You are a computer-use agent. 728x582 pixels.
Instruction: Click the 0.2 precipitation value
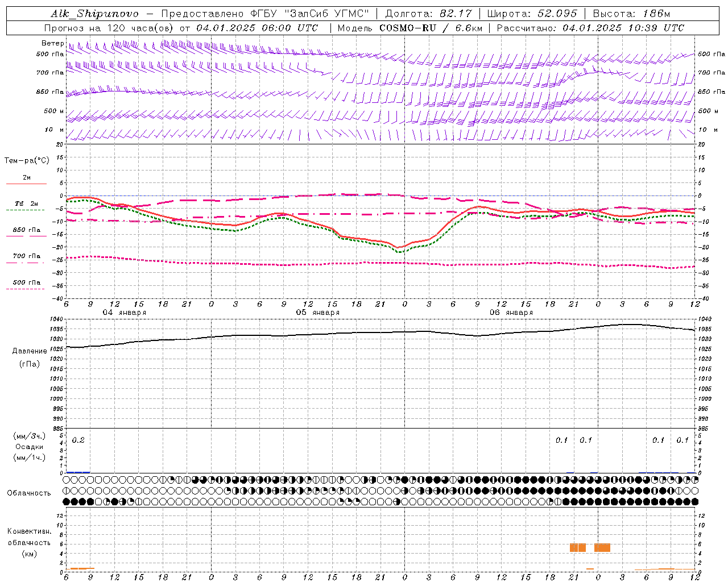[78, 440]
